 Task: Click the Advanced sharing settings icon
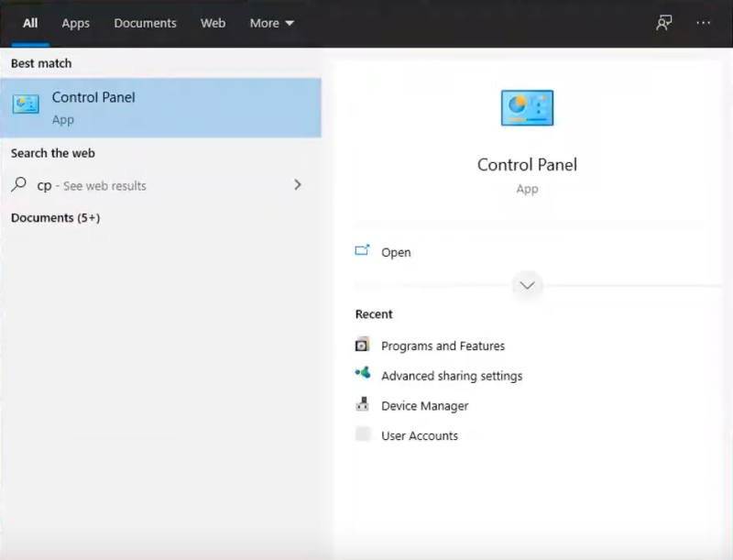[x=362, y=376]
